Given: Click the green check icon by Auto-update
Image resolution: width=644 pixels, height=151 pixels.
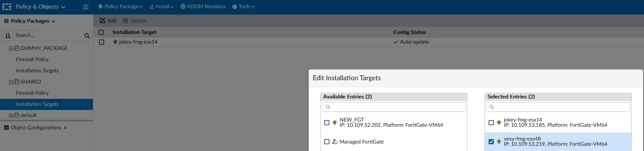Looking at the screenshot, I should pos(396,42).
